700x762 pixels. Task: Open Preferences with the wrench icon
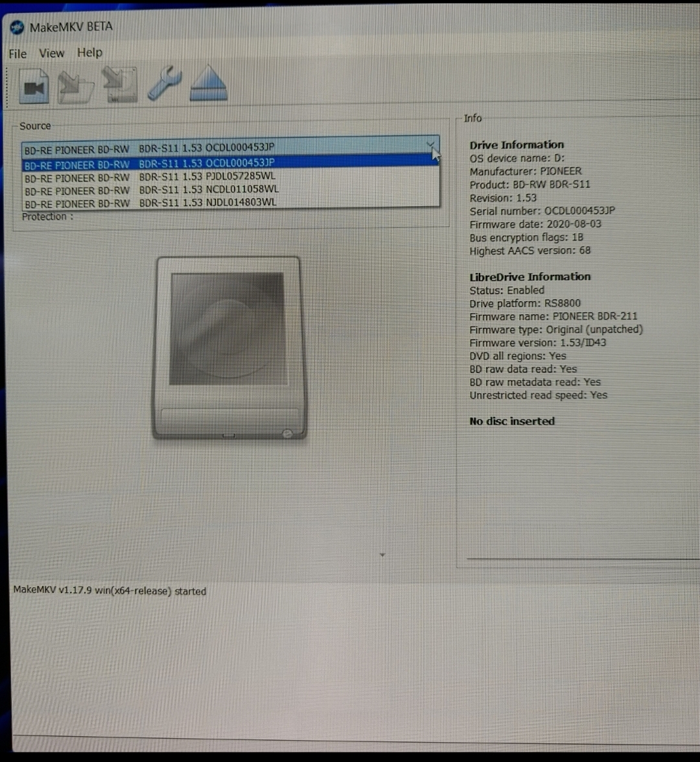(165, 84)
